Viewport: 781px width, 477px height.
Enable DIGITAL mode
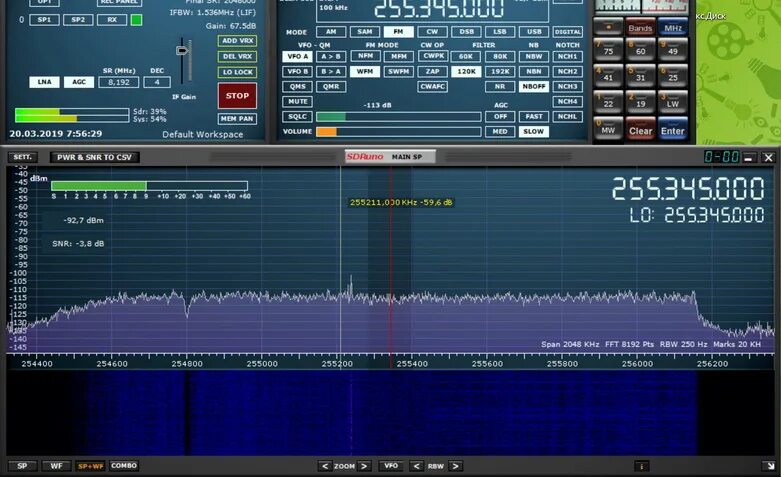tap(567, 31)
